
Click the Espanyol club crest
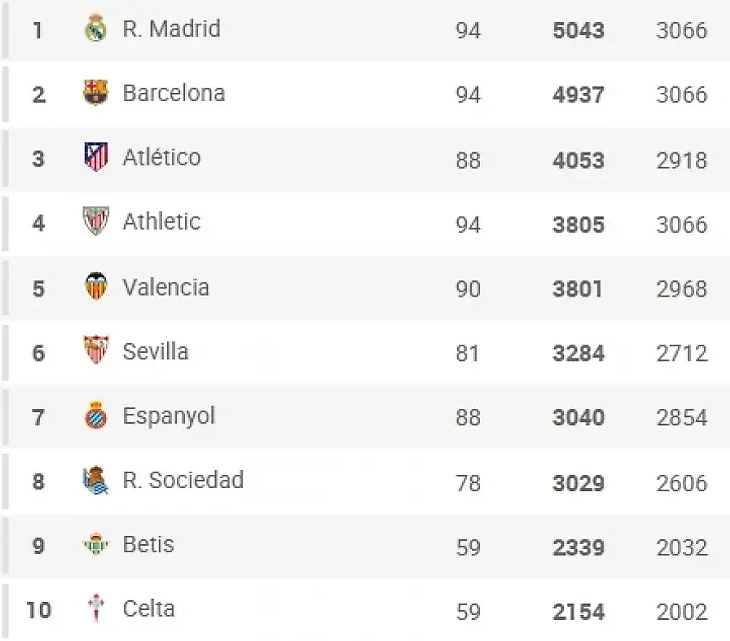96,416
